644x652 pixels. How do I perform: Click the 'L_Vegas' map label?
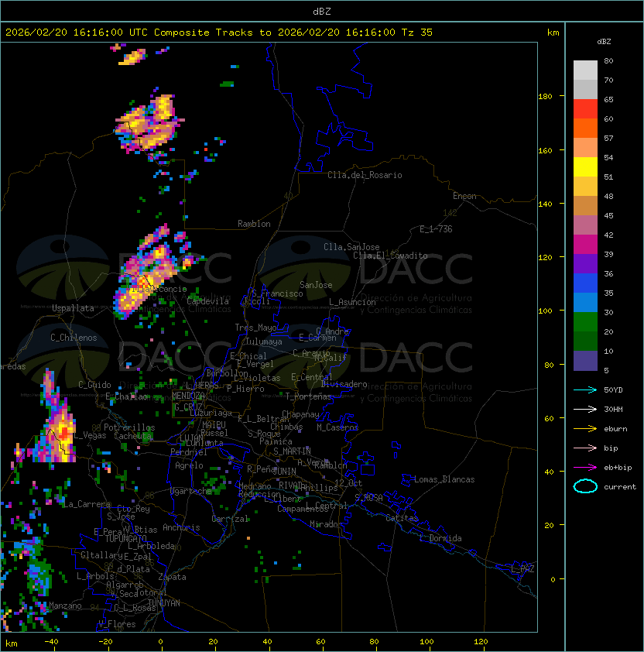(x=90, y=436)
